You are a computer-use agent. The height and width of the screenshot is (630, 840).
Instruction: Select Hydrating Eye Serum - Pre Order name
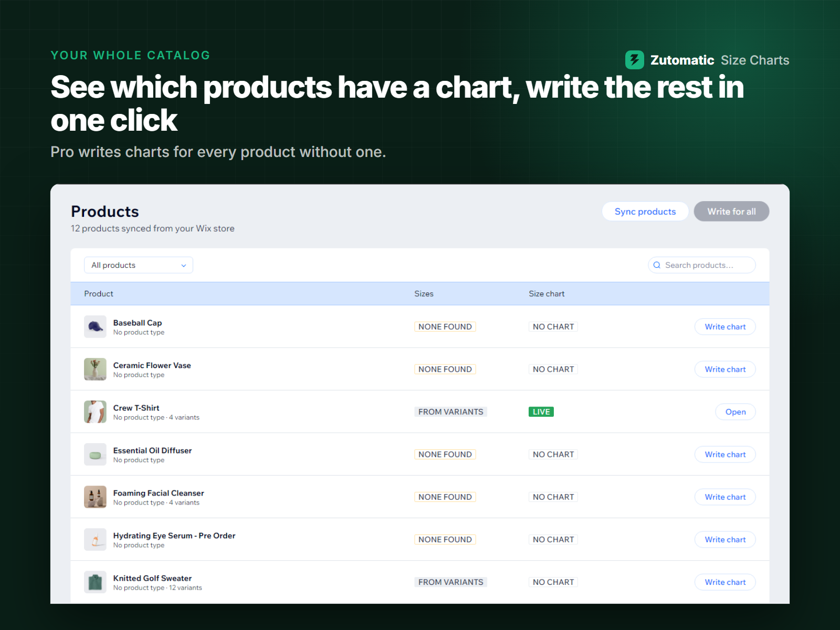(x=174, y=535)
